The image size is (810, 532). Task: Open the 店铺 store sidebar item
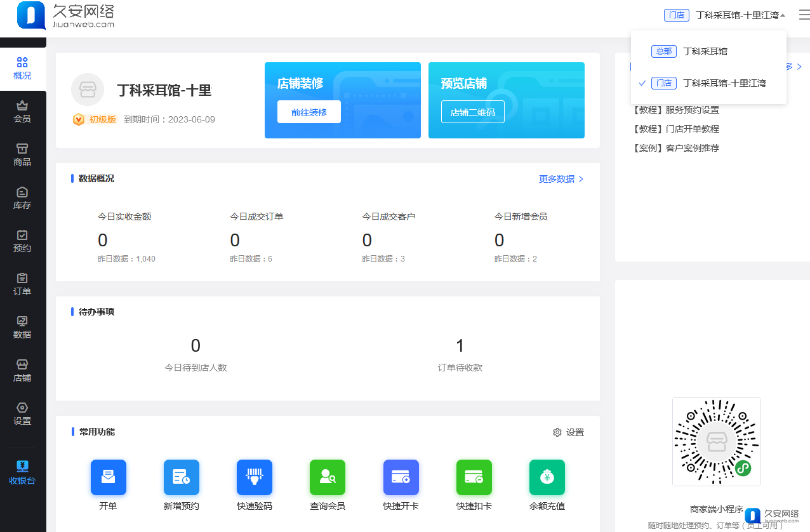coord(22,371)
